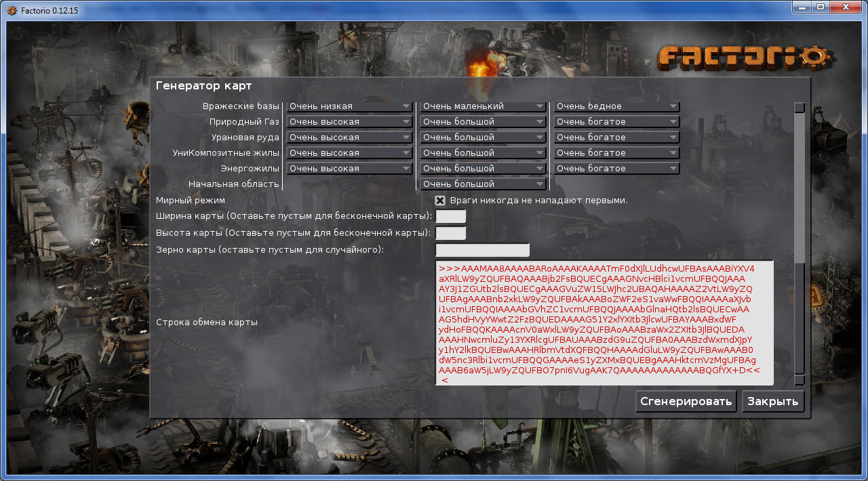Open УниКомпозитные жилы frequency dropdown
This screenshot has width=868, height=481.
[349, 153]
